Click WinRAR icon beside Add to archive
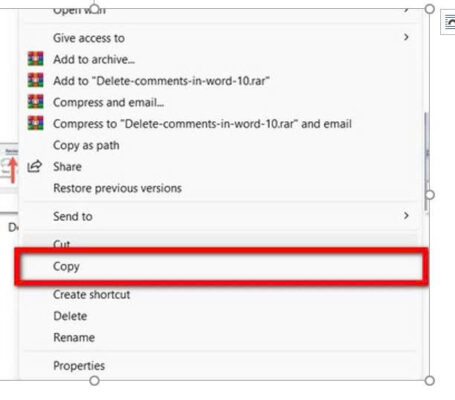Viewport: 455px width, 400px height. pyautogui.click(x=35, y=59)
